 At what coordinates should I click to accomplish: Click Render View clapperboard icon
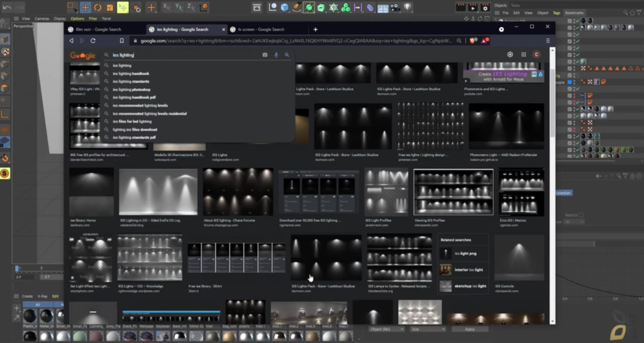click(x=461, y=8)
